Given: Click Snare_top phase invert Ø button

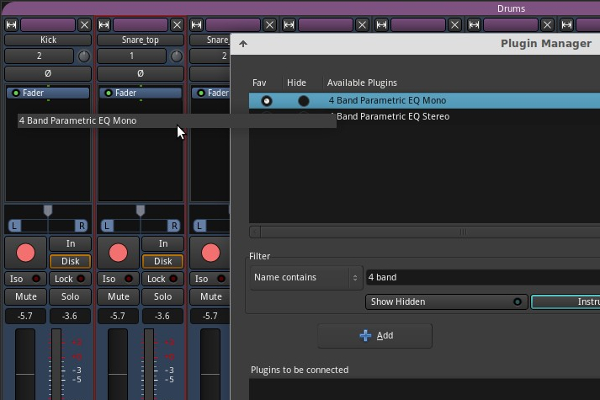Looking at the screenshot, I should 140,73.
